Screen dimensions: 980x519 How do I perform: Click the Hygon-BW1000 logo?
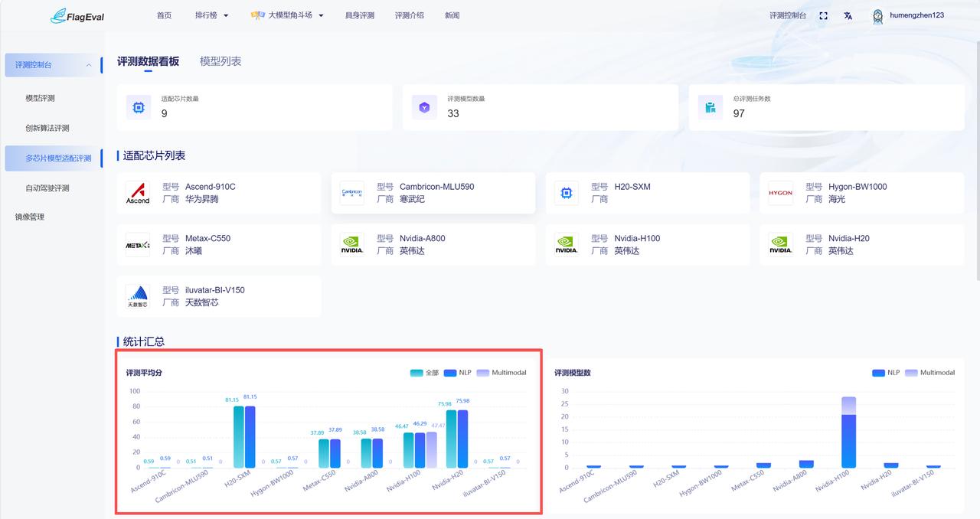pos(781,193)
